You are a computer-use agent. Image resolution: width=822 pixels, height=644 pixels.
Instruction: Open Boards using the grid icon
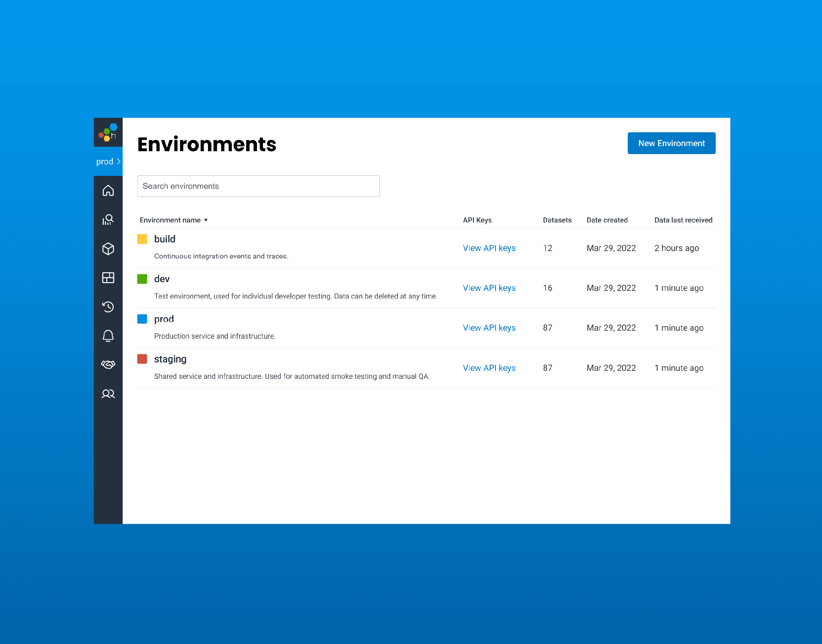click(x=108, y=278)
